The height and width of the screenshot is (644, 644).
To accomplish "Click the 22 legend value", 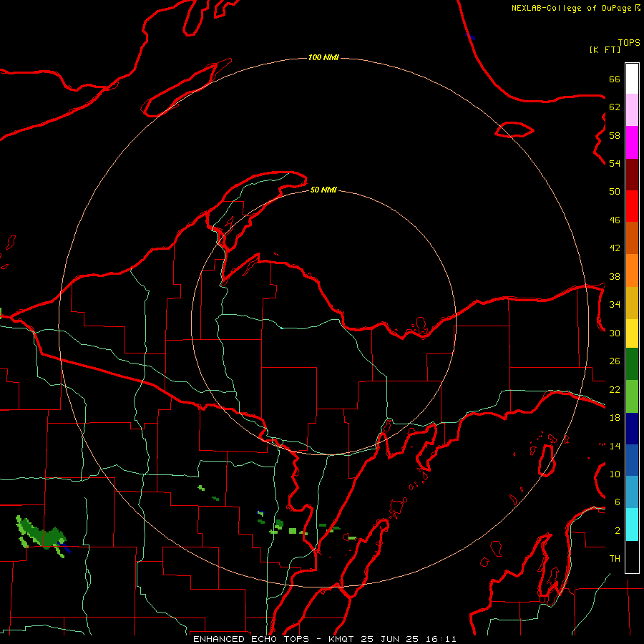I will 615,389.
